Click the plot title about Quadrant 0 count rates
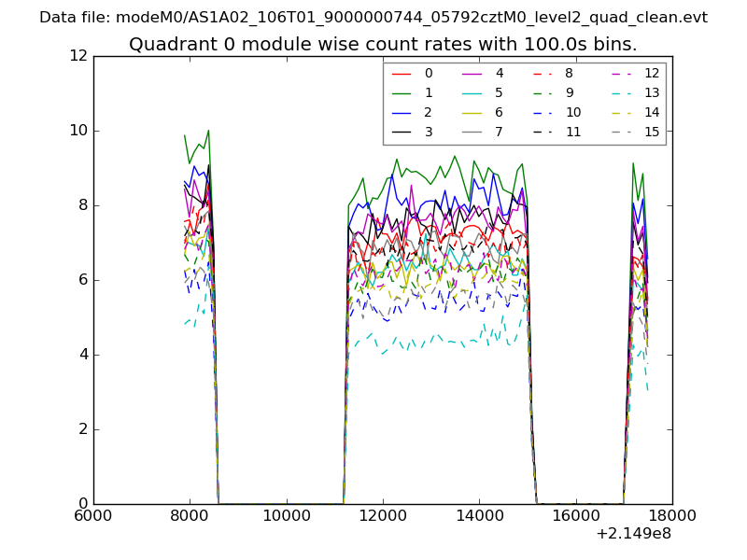The width and height of the screenshot is (747, 560). click(x=383, y=44)
